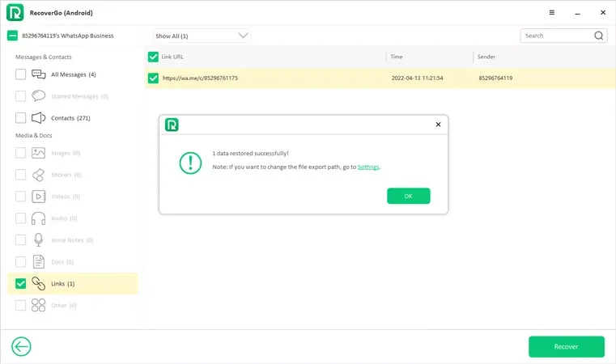Open the hamburger menu icon

551,13
